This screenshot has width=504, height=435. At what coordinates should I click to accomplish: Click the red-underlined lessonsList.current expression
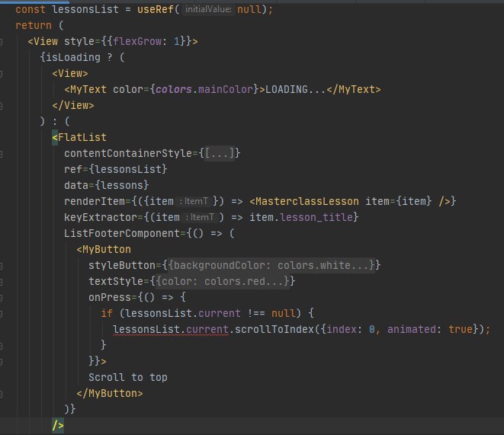(171, 330)
